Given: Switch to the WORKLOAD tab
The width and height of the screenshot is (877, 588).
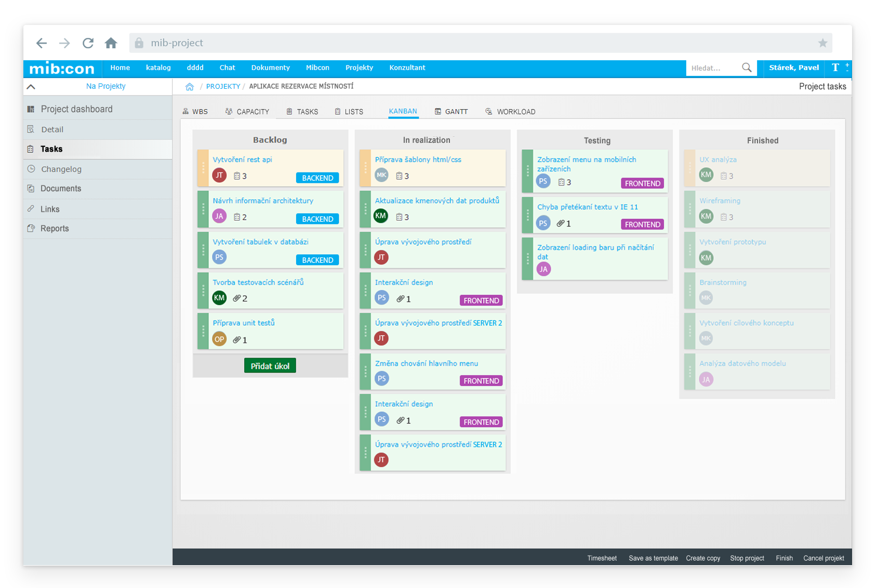Looking at the screenshot, I should point(510,112).
